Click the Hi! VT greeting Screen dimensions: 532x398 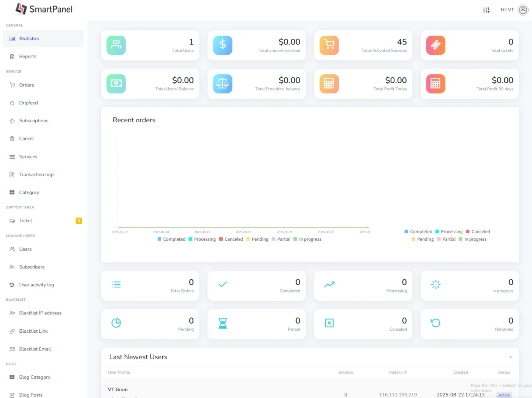pos(507,10)
